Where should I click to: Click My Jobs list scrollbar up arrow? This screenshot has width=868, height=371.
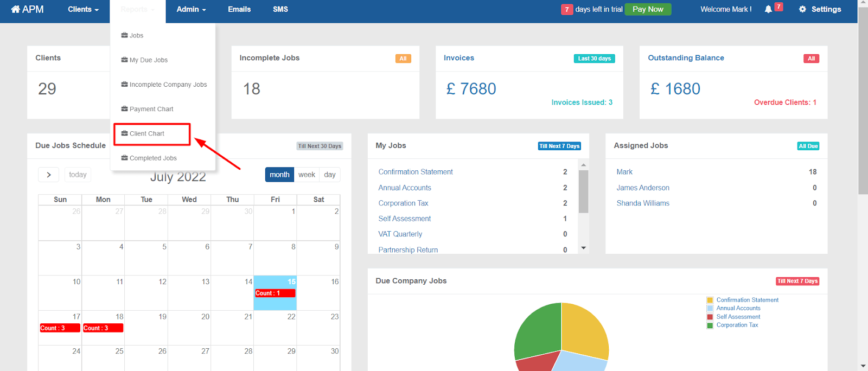point(584,164)
